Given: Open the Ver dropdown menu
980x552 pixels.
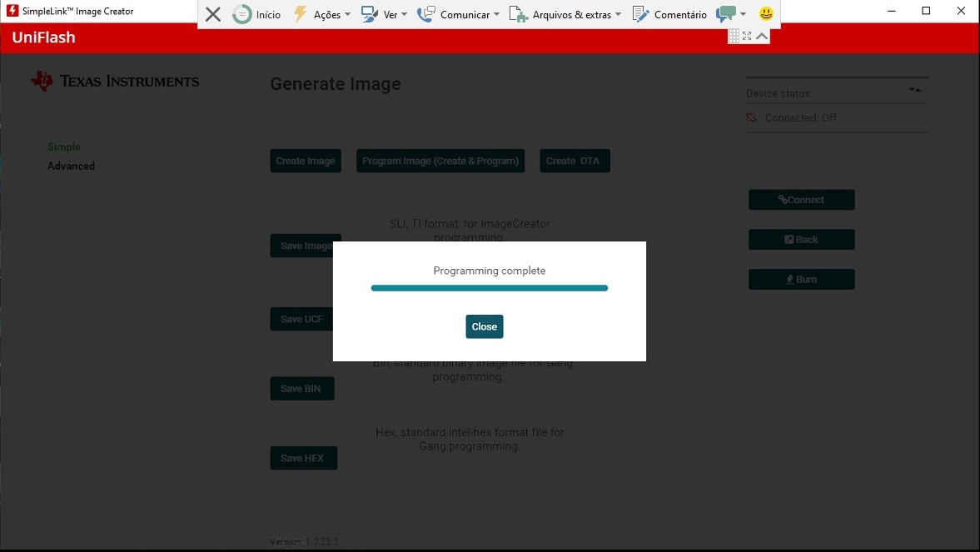Looking at the screenshot, I should (x=404, y=14).
